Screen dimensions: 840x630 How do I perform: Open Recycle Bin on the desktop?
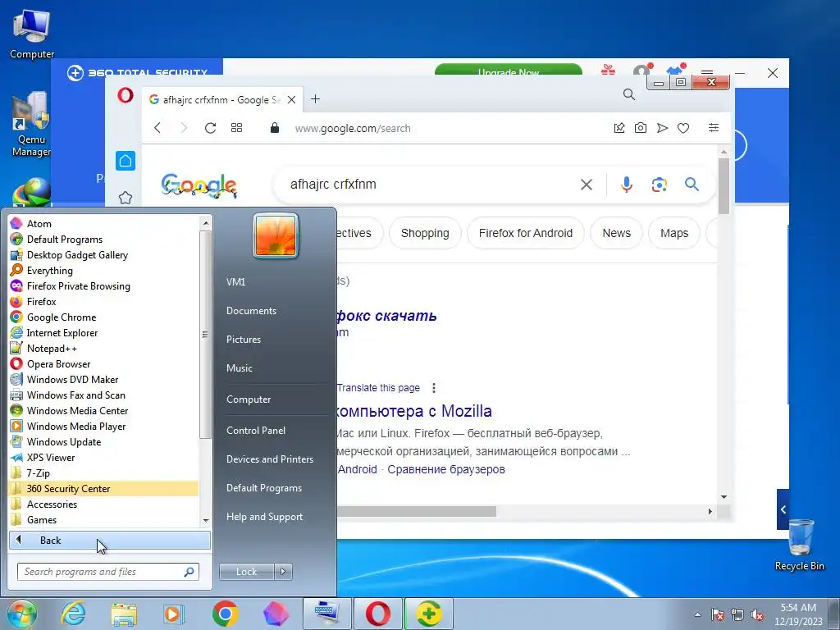[799, 545]
